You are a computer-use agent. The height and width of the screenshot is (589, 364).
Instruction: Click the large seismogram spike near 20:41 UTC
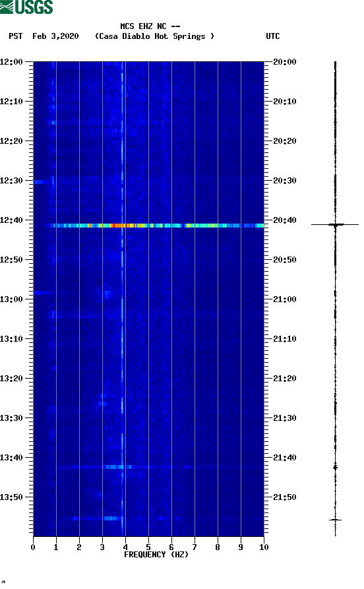(335, 225)
